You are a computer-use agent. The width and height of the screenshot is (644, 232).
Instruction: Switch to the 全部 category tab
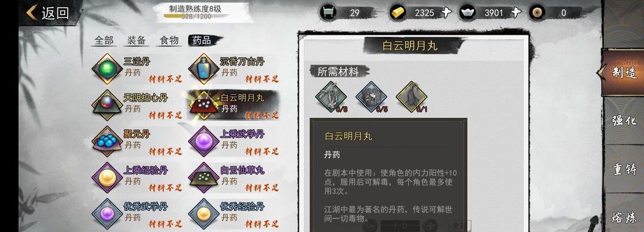pyautogui.click(x=104, y=40)
